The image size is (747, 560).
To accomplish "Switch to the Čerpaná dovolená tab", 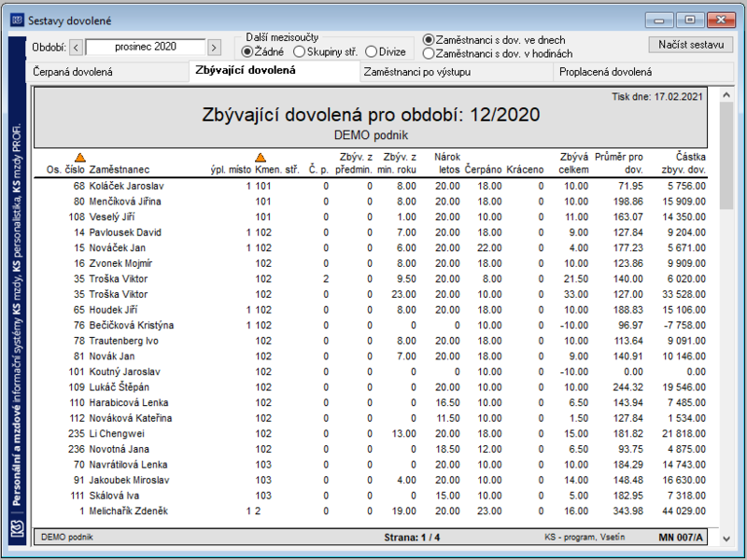I will pyautogui.click(x=107, y=73).
